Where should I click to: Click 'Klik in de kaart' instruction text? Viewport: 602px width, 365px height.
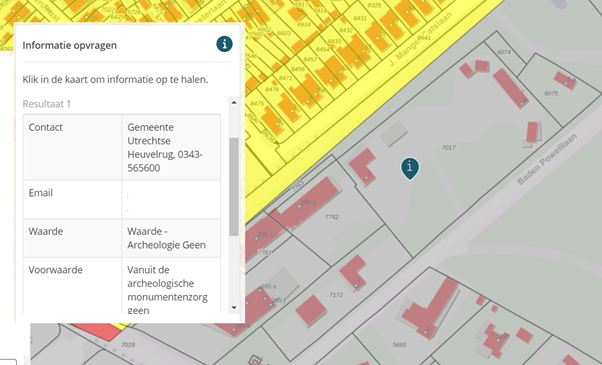point(115,79)
